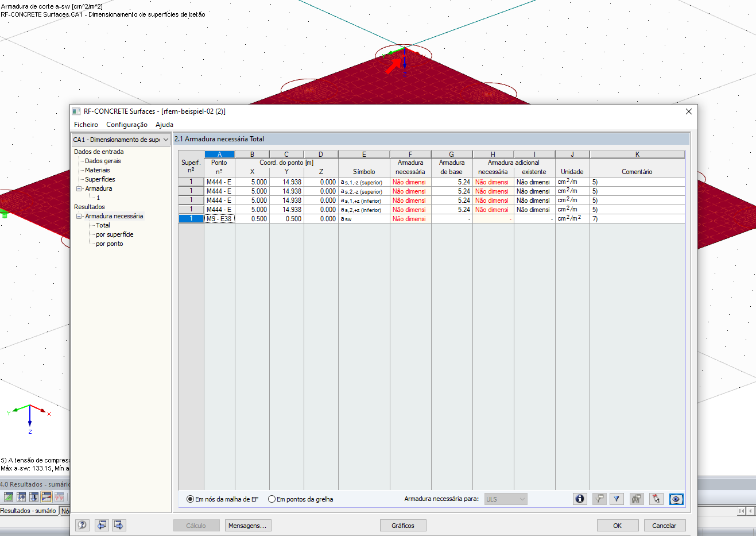756x536 pixels.
Task: Click the '7)' comment cell
Action: tap(637, 219)
